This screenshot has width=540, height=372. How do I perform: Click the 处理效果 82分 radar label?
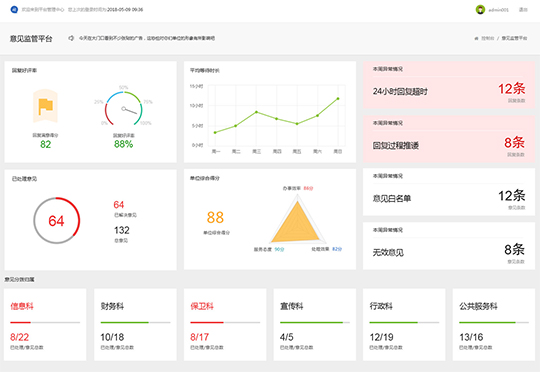327,249
